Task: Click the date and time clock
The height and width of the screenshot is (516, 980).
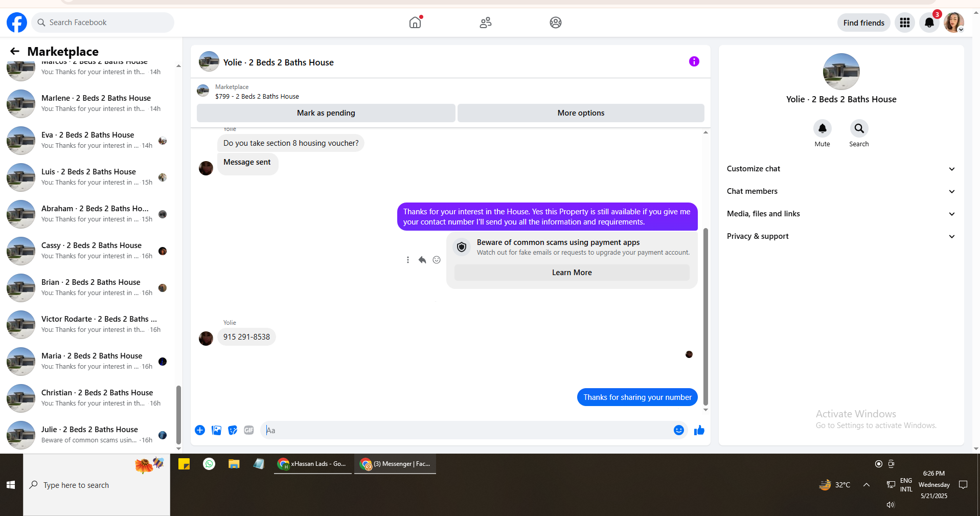Action: [x=934, y=485]
